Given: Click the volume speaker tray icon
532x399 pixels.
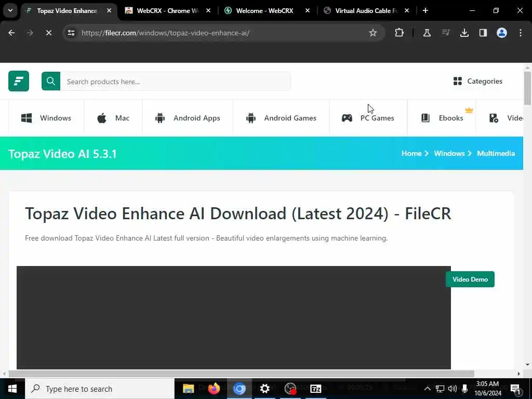Looking at the screenshot, I should (x=453, y=389).
